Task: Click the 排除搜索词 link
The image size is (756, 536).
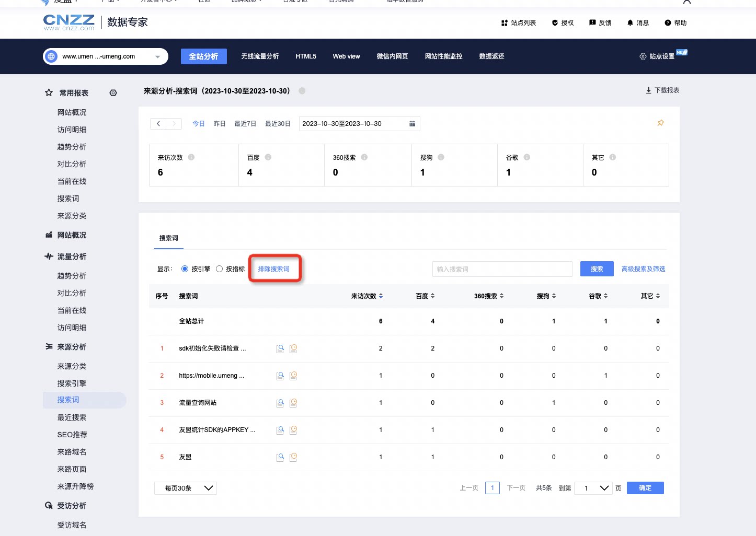Action: coord(274,269)
